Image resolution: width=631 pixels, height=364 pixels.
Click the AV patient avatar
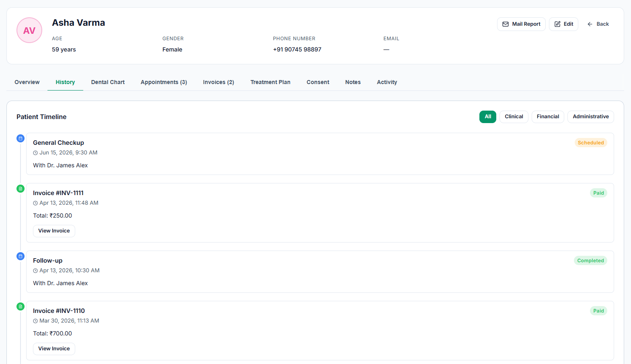tap(29, 30)
